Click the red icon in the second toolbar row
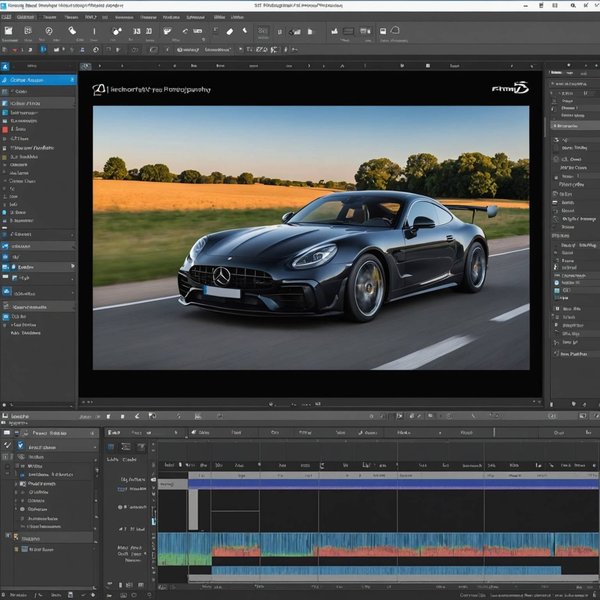This screenshot has width=600, height=600. (x=15, y=50)
